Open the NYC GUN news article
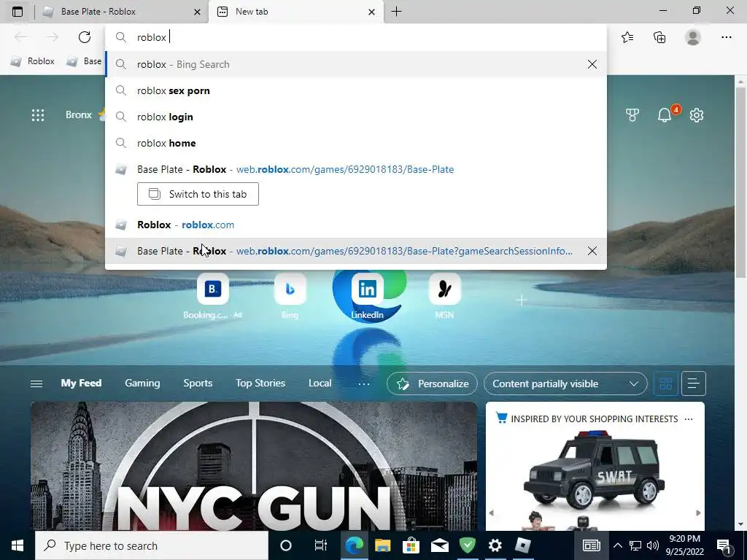747x560 pixels. (254, 466)
